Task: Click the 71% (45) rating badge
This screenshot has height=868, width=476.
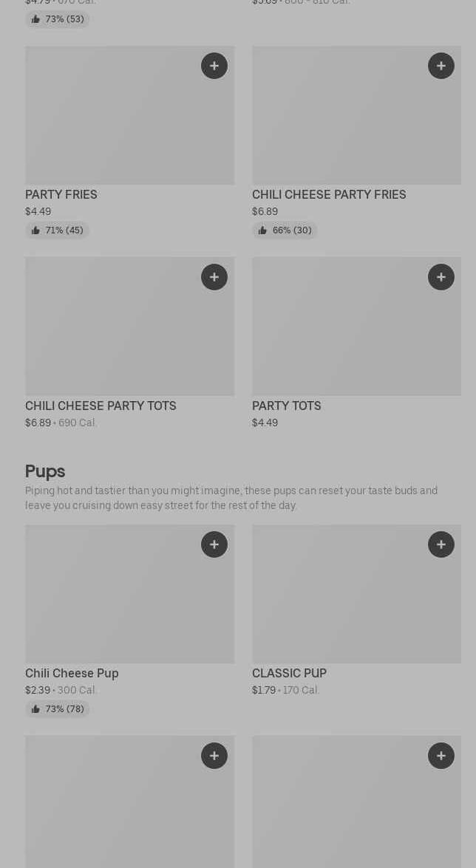Action: (58, 230)
